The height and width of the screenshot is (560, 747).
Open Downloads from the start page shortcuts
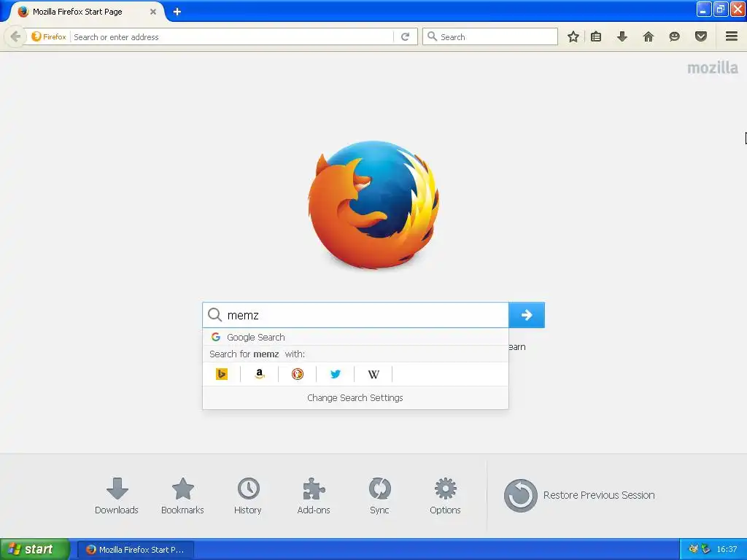tap(117, 496)
